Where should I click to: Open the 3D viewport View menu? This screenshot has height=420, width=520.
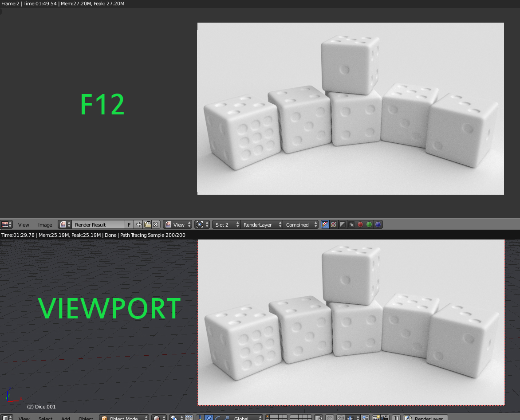[24, 418]
